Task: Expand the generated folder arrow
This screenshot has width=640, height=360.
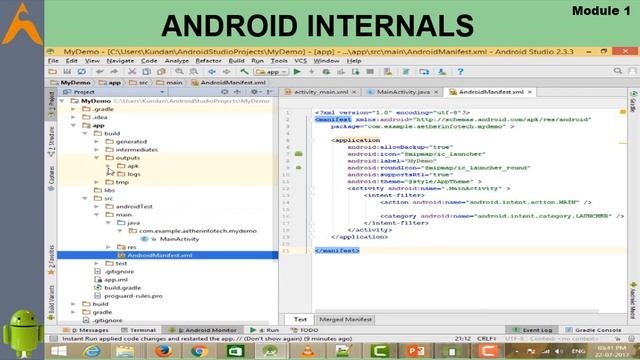Action: (97, 142)
